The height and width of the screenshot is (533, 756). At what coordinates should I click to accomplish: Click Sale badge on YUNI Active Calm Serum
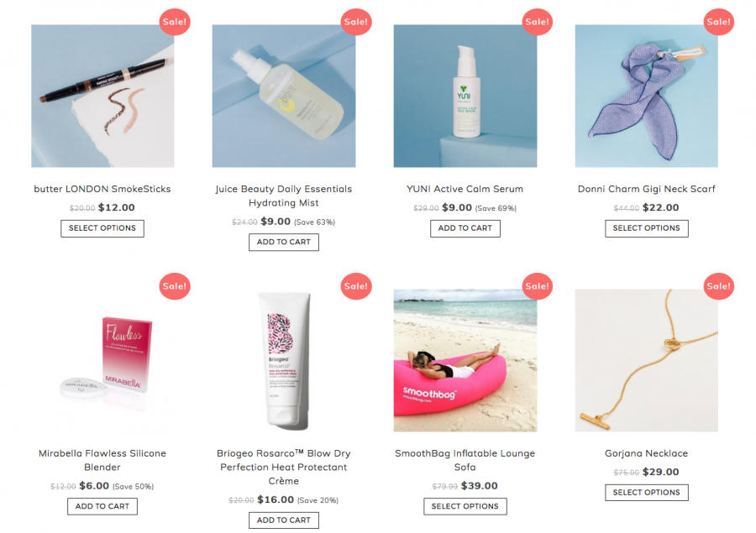click(x=538, y=22)
